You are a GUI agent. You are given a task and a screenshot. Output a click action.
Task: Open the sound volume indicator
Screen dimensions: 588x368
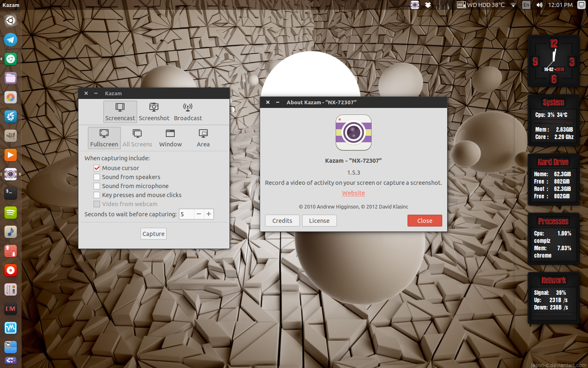539,5
